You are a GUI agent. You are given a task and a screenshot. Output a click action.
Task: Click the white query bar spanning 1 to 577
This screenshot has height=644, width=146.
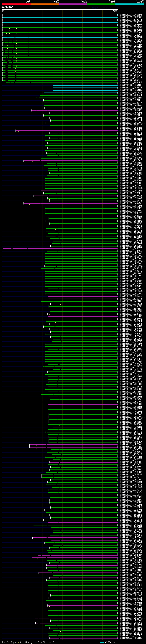[60, 10]
